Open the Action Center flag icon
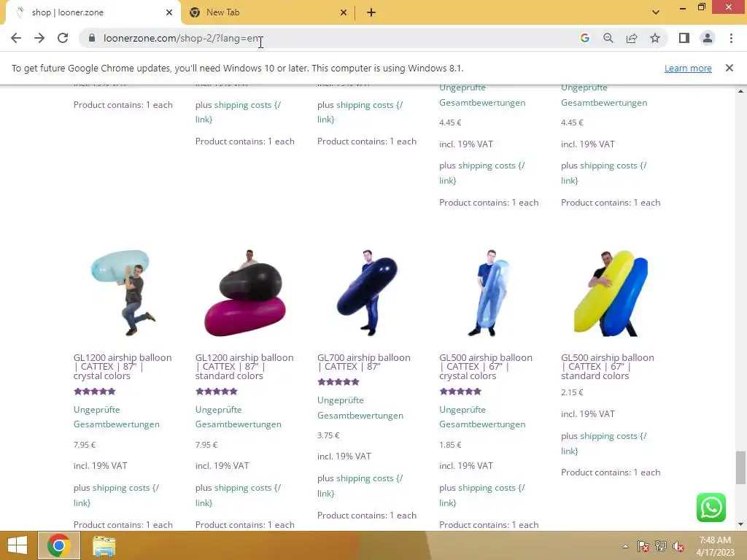 point(643,546)
